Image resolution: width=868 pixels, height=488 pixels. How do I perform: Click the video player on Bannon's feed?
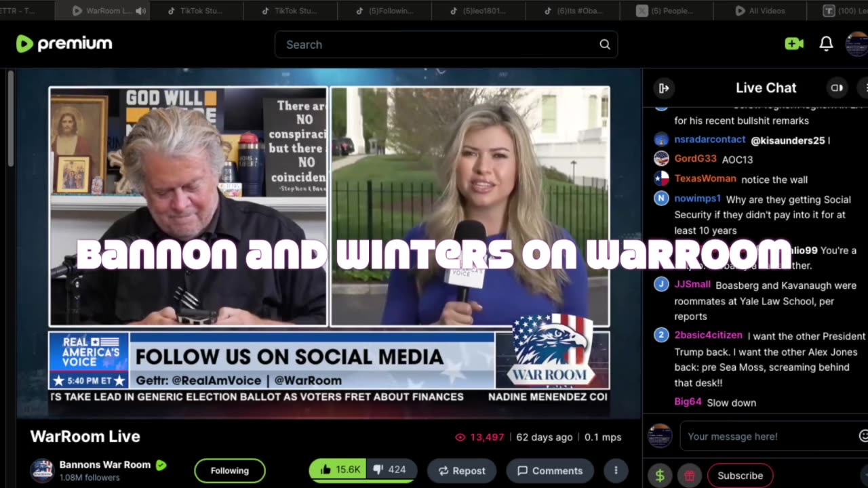(x=188, y=207)
